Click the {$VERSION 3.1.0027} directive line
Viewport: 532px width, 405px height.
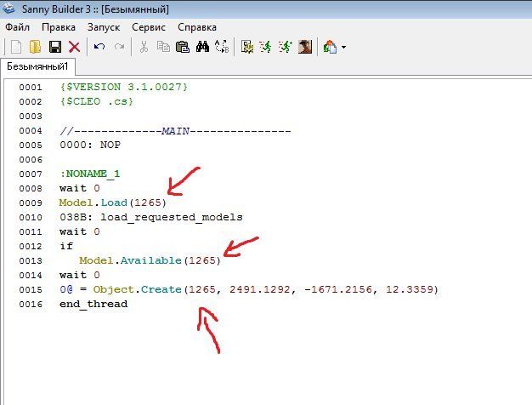(124, 87)
